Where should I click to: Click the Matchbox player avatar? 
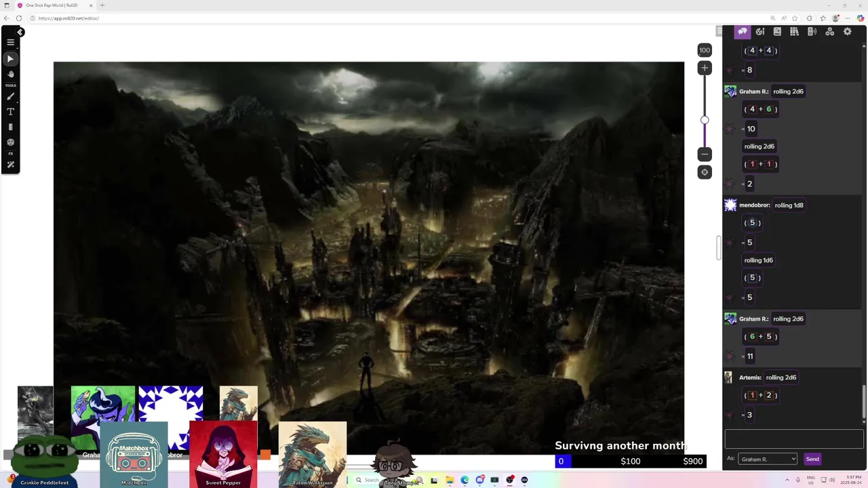click(134, 454)
